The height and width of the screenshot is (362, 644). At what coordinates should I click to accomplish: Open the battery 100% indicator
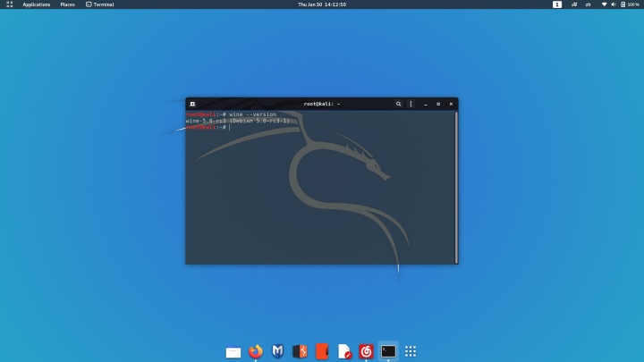pos(630,4)
